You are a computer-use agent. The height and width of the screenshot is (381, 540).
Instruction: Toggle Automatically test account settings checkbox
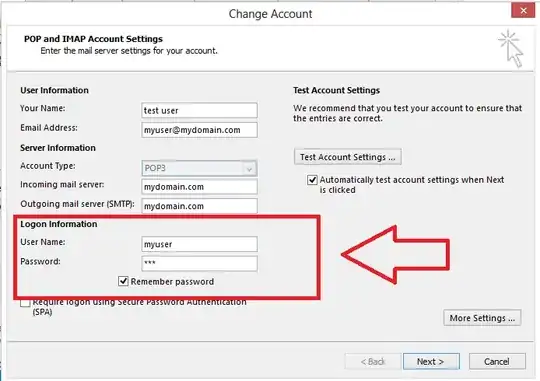(312, 180)
